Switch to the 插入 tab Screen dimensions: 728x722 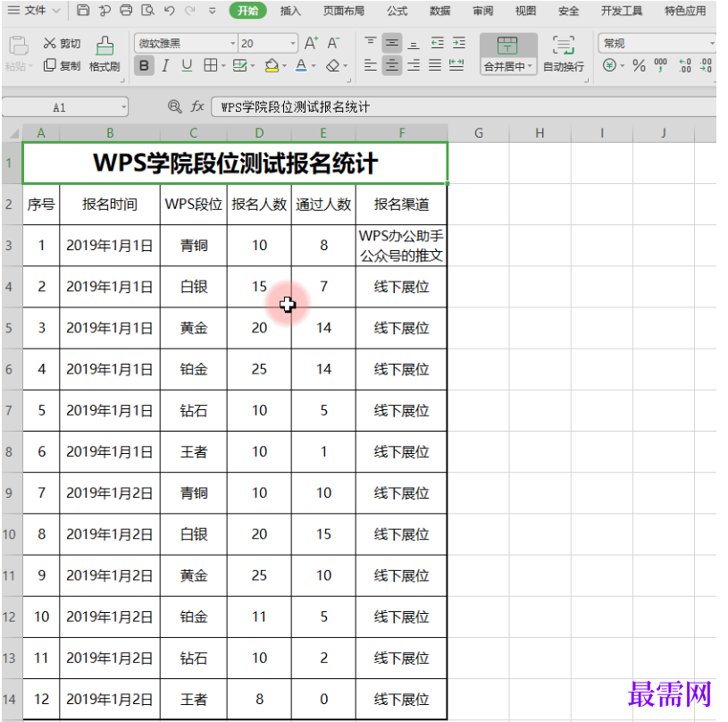[x=290, y=11]
